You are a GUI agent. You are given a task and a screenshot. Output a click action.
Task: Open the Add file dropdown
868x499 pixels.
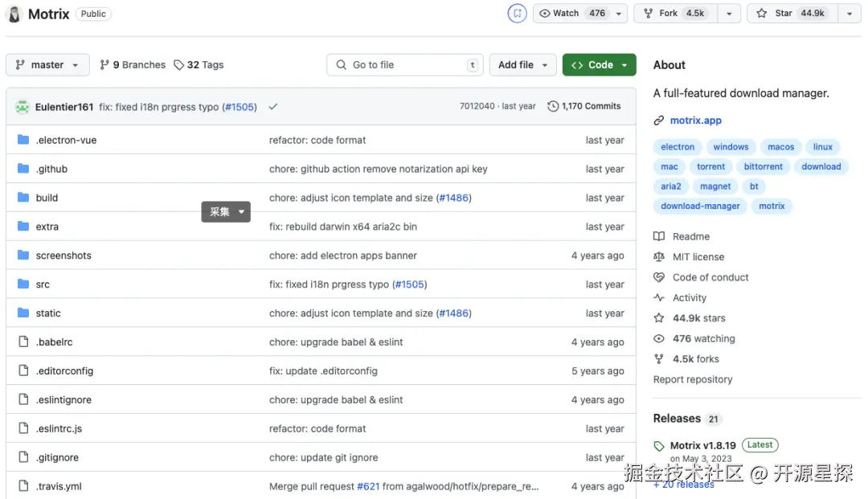[x=522, y=65]
